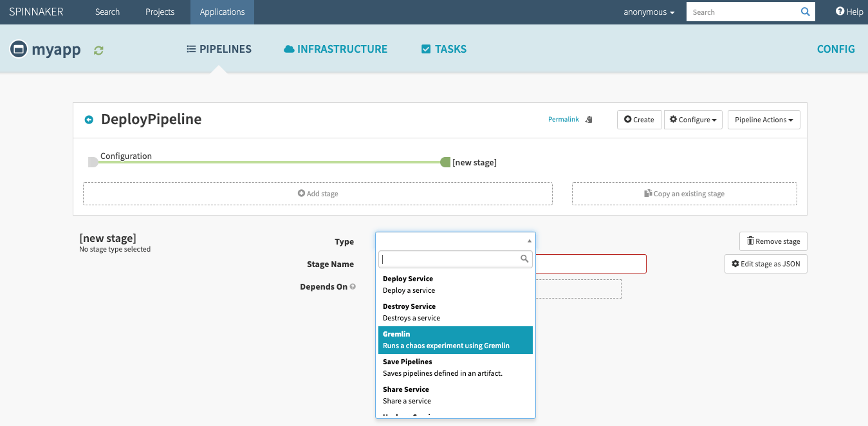Select Share Service stage type
The height and width of the screenshot is (426, 868).
[456, 395]
